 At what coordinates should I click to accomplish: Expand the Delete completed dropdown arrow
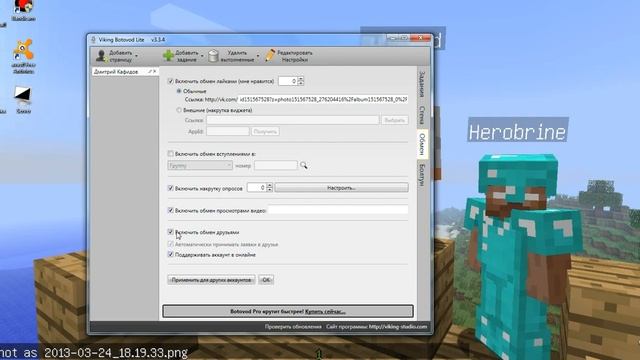tap(258, 56)
